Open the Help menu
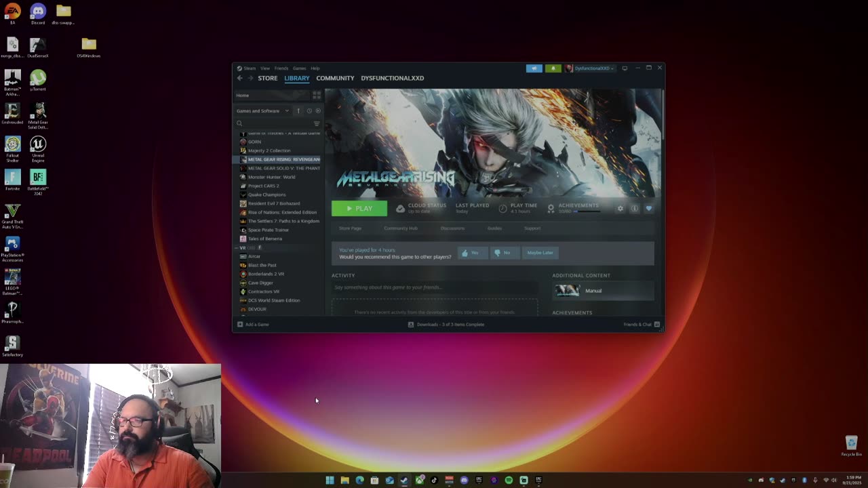Screen dimensions: 868x488 (x=315, y=68)
